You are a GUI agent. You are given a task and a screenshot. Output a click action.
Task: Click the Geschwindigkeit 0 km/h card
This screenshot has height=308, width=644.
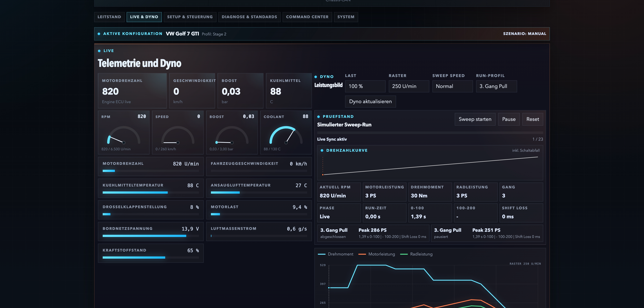coord(192,91)
